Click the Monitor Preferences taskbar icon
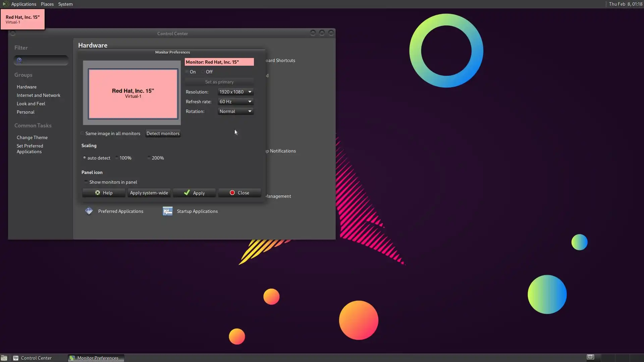Screen dimensions: 644x362 pyautogui.click(x=72, y=358)
